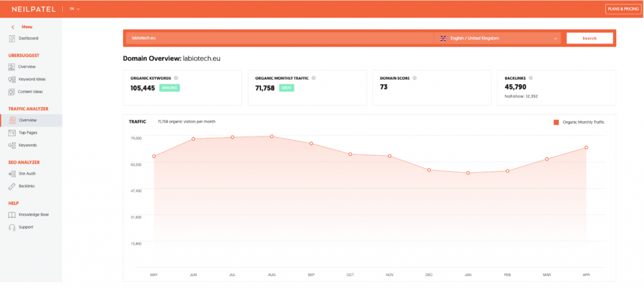Click the Domain Score value 73
Screen dimensions: 644x288
coord(384,87)
